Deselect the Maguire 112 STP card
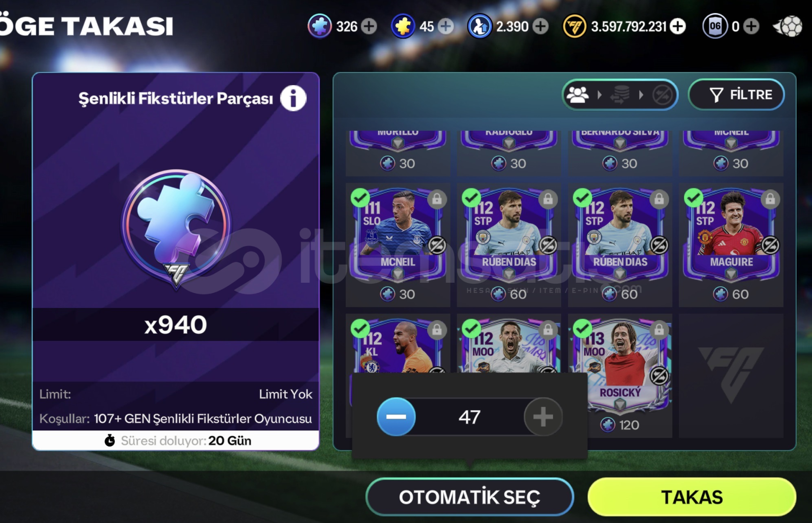The image size is (812, 523). coord(693,198)
